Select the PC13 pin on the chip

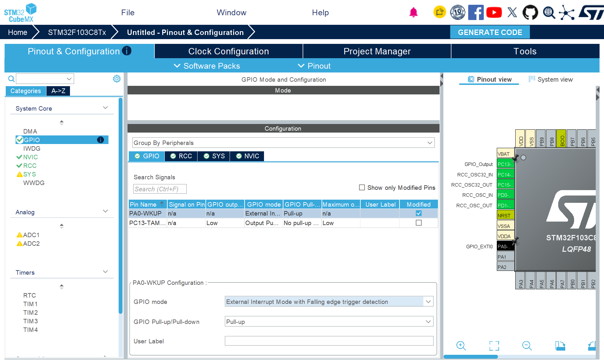tap(505, 164)
